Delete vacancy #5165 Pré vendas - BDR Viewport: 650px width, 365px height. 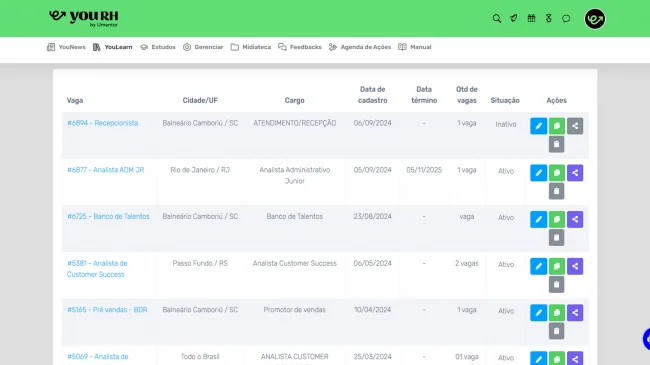(557, 331)
